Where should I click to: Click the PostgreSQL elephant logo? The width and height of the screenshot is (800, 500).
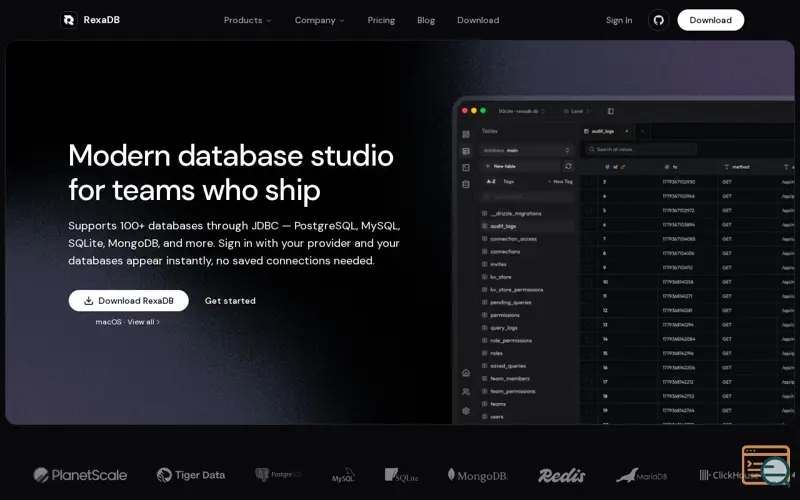[278, 475]
